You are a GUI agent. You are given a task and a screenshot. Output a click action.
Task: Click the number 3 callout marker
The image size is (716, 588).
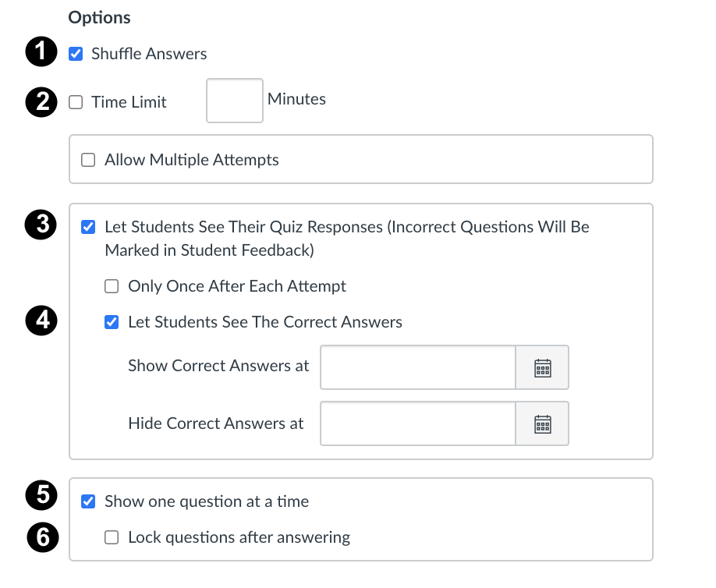(x=41, y=226)
